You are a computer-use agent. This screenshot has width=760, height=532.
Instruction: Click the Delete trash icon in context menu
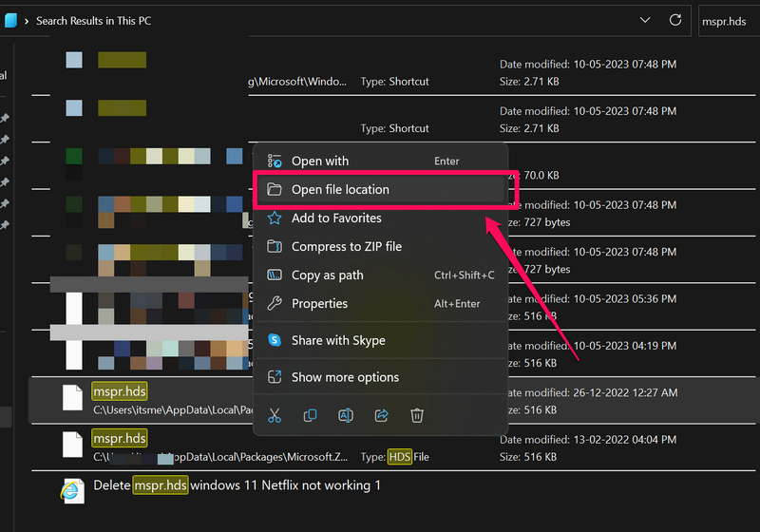(x=416, y=415)
